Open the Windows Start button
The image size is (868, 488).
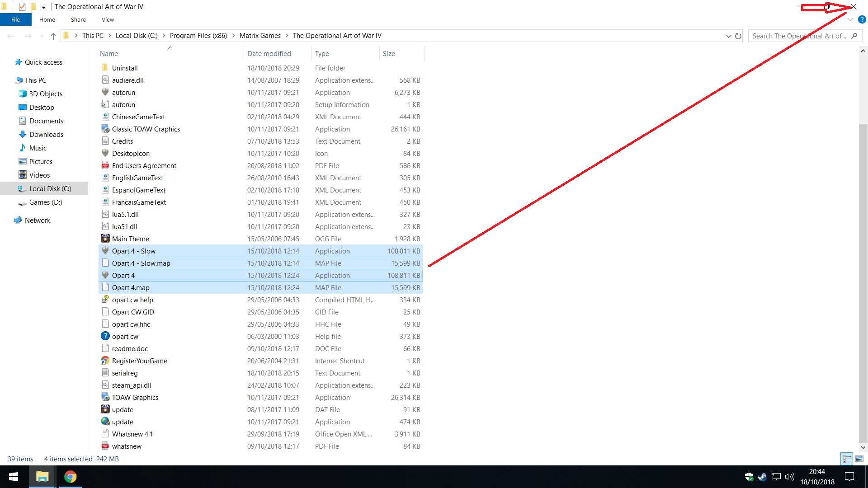[14, 477]
